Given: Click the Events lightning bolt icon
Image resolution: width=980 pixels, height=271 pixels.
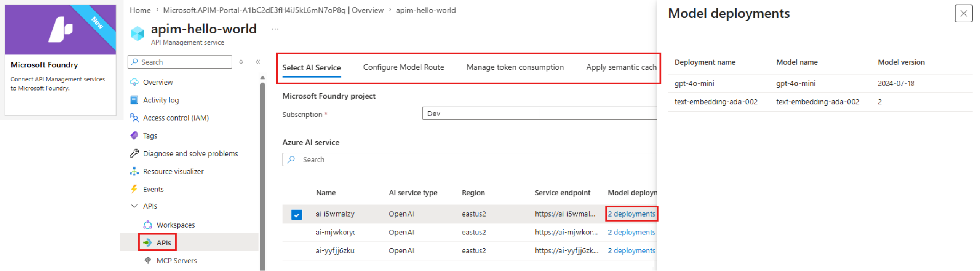Looking at the screenshot, I should [135, 189].
